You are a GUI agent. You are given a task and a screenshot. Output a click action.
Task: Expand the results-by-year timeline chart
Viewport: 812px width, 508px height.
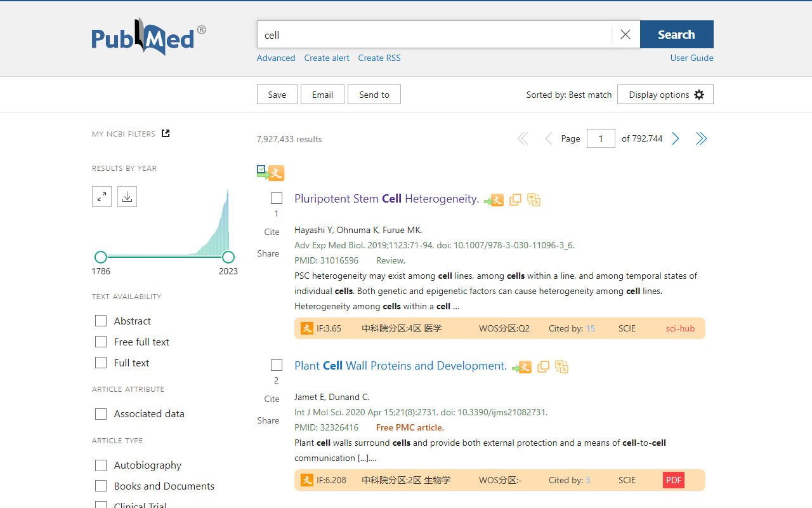pos(101,197)
